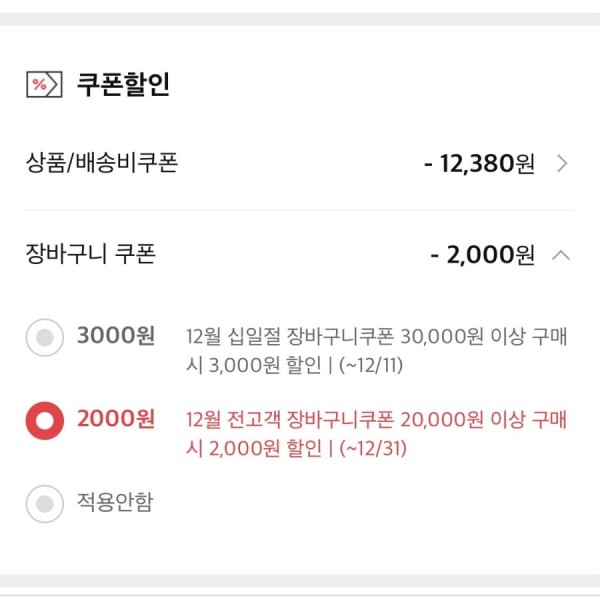Image resolution: width=600 pixels, height=600 pixels.
Task: Select the 3000원 coupon amount label
Action: 116,336
